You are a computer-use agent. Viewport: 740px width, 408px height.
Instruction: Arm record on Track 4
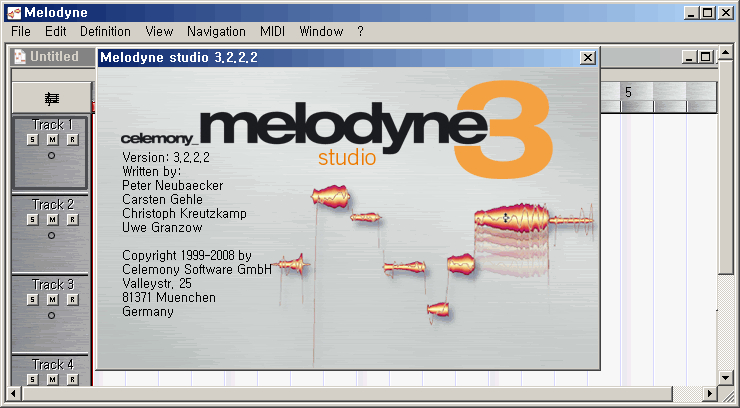[x=72, y=379]
